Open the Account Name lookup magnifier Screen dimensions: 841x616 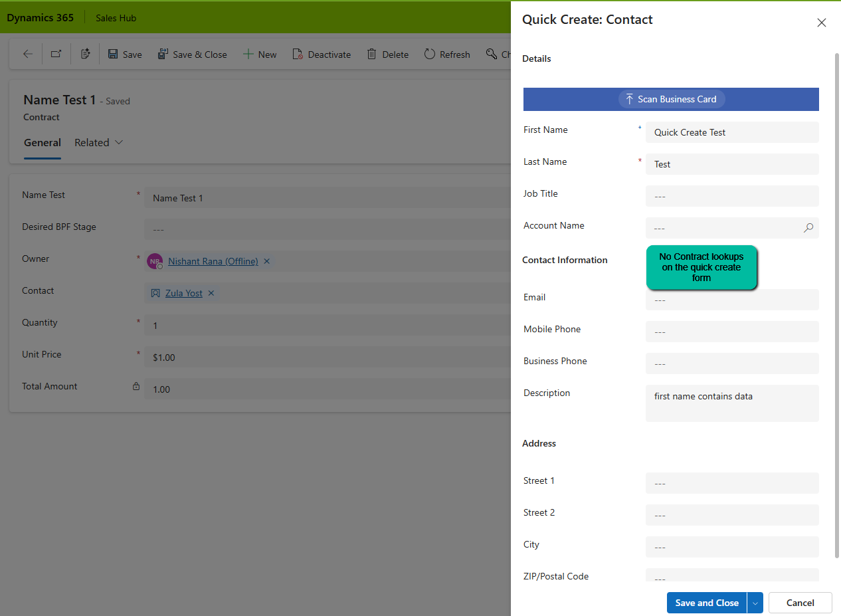[x=808, y=228]
